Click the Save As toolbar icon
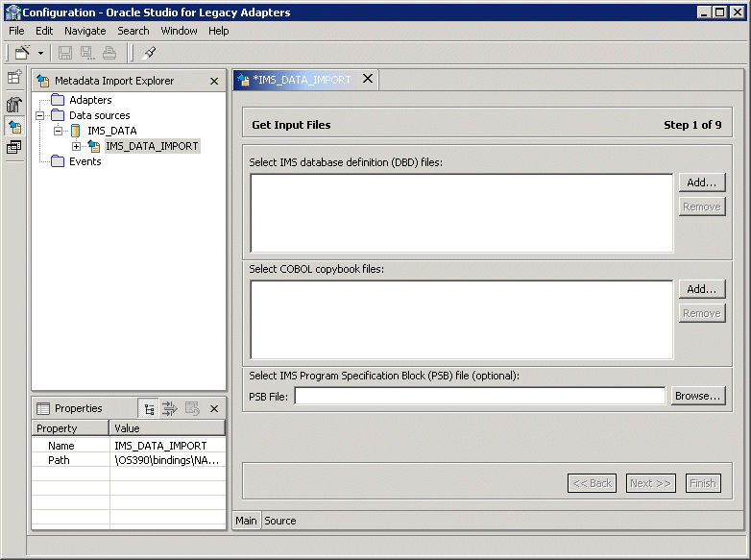Image resolution: width=751 pixels, height=560 pixels. tap(87, 53)
